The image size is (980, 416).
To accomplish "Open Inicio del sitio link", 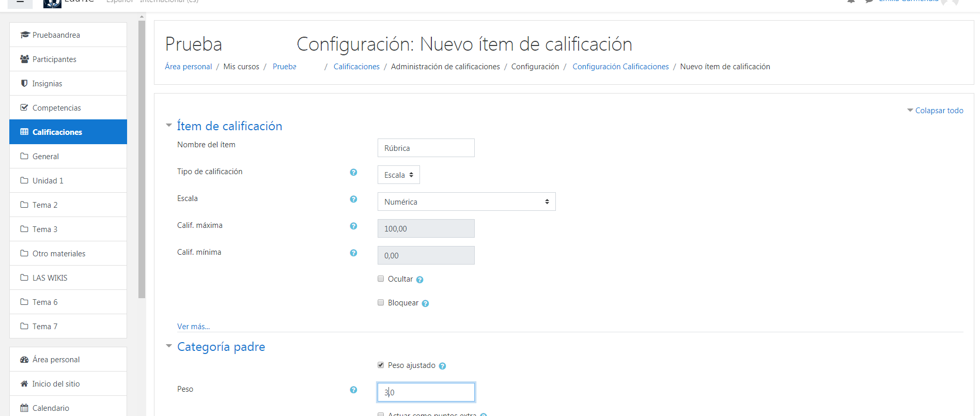I will pos(68,383).
